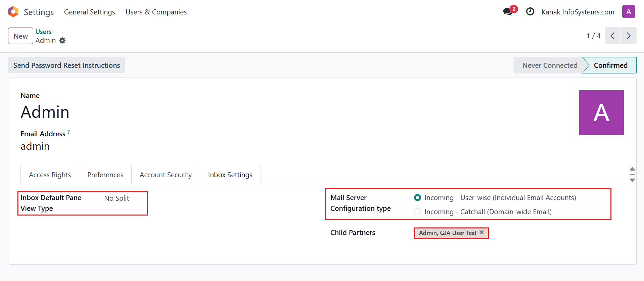
Task: Open the General Settings menu
Action: (x=89, y=12)
